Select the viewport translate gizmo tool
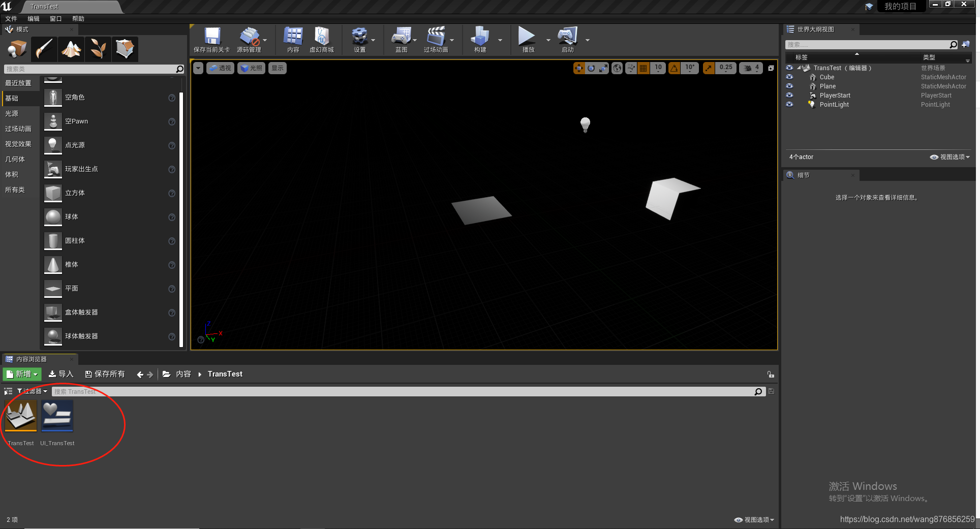Screen dimensions: 980x529 pyautogui.click(x=579, y=68)
